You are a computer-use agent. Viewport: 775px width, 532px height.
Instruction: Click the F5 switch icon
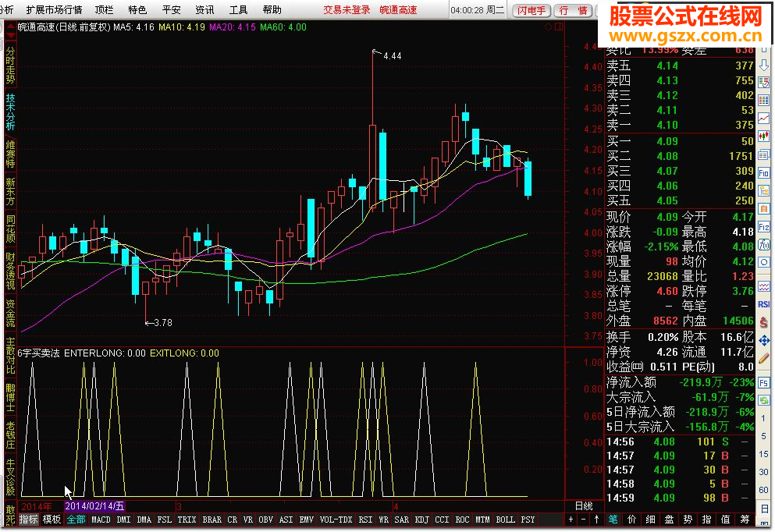pyautogui.click(x=764, y=383)
